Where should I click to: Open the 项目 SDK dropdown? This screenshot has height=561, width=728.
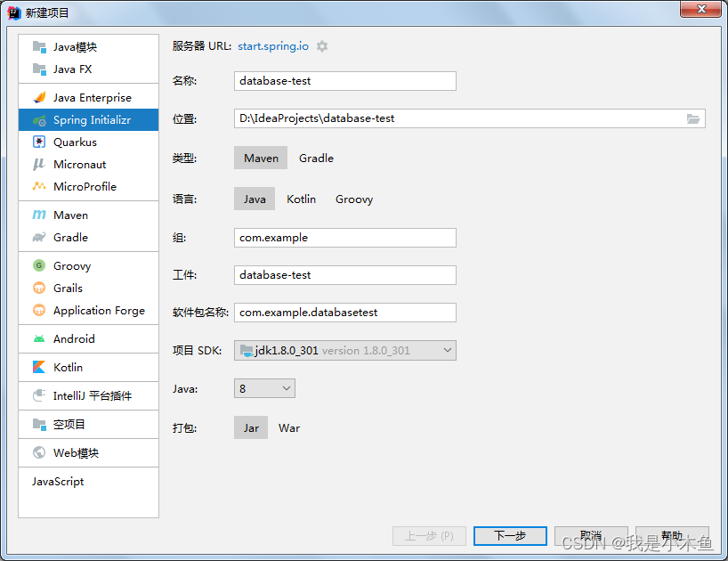coord(345,351)
